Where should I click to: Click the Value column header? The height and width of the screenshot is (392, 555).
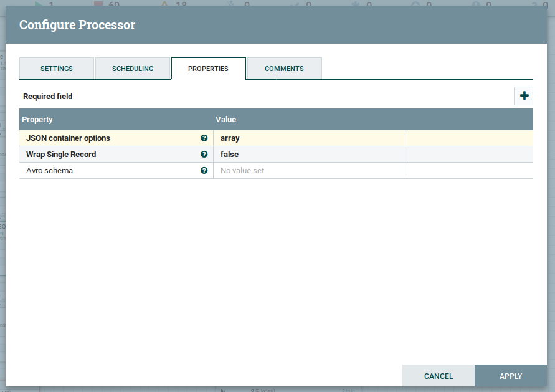(x=225, y=119)
